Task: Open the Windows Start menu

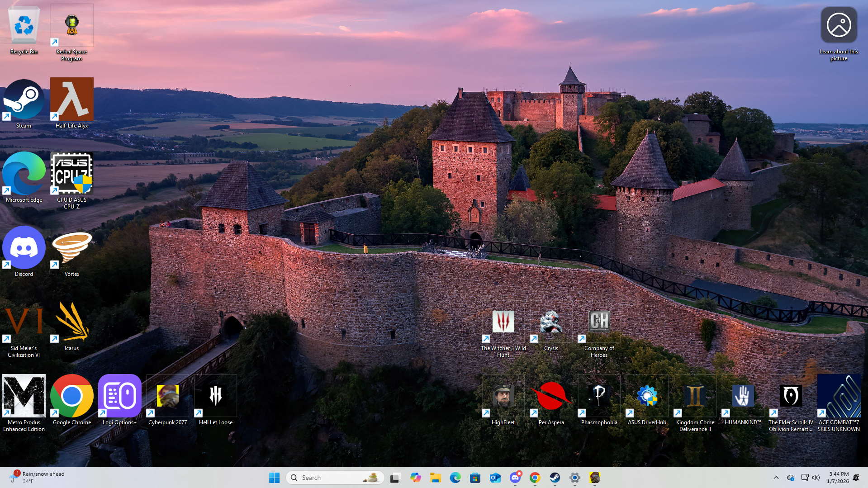Action: point(274,478)
